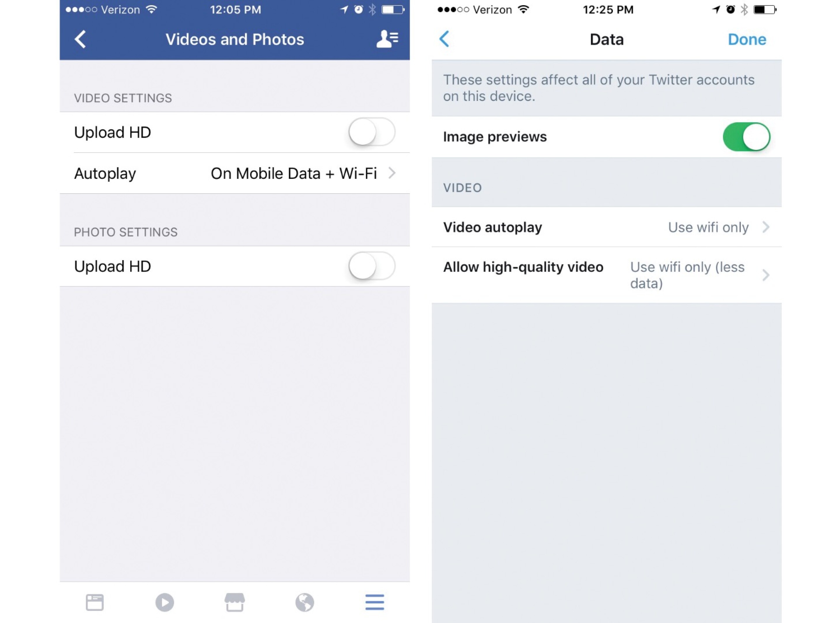Screen dimensions: 840x623
Task: Tap Done on the Twitter Data screen
Action: point(747,39)
